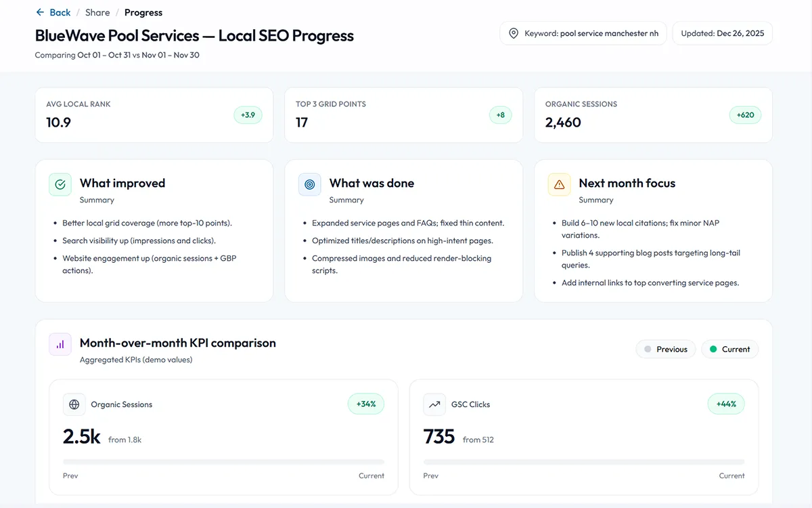This screenshot has width=812, height=508.
Task: Click the green check icon on What improved card
Action: tap(60, 184)
